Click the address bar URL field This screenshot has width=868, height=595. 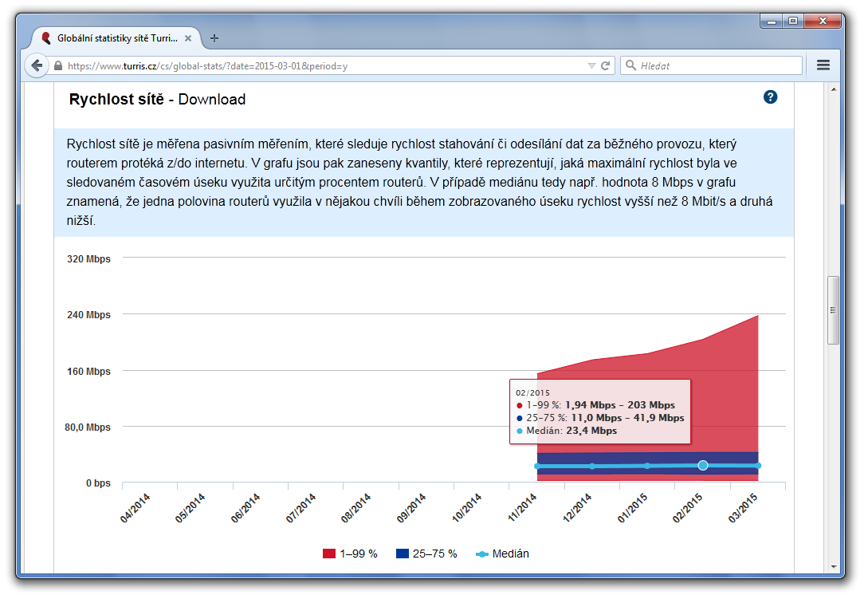pos(319,66)
